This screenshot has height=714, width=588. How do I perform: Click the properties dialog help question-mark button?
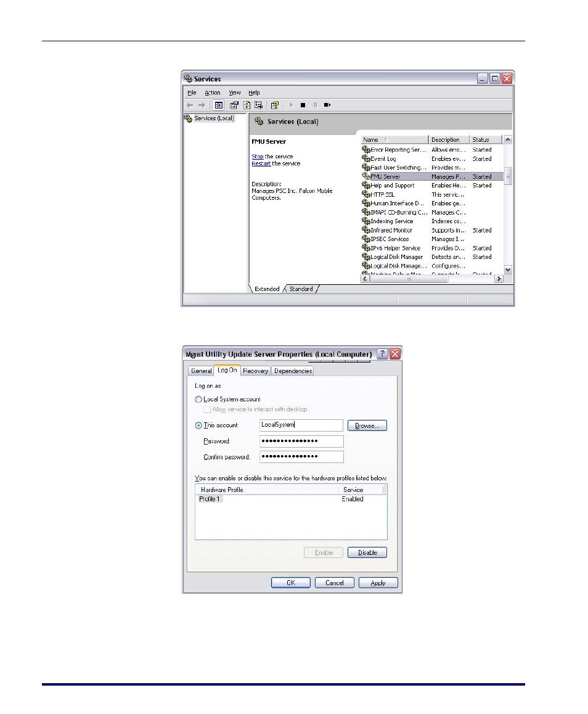coord(383,354)
